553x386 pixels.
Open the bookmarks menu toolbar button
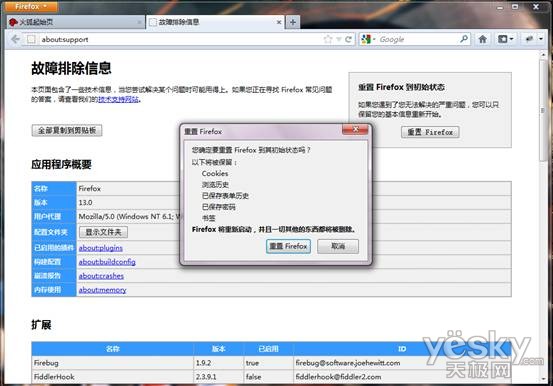point(505,39)
